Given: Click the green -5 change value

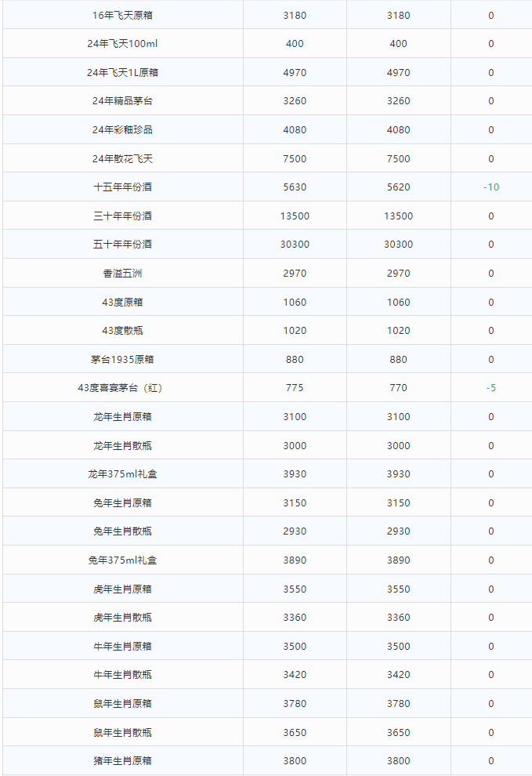Looking at the screenshot, I should point(491,388).
